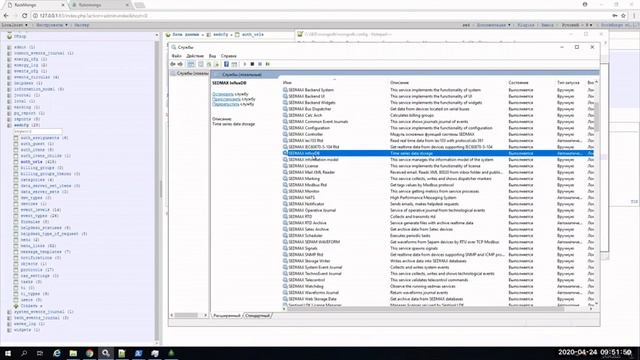Open the Windows Start button
This screenshot has height=360, width=640.
(x=8, y=353)
